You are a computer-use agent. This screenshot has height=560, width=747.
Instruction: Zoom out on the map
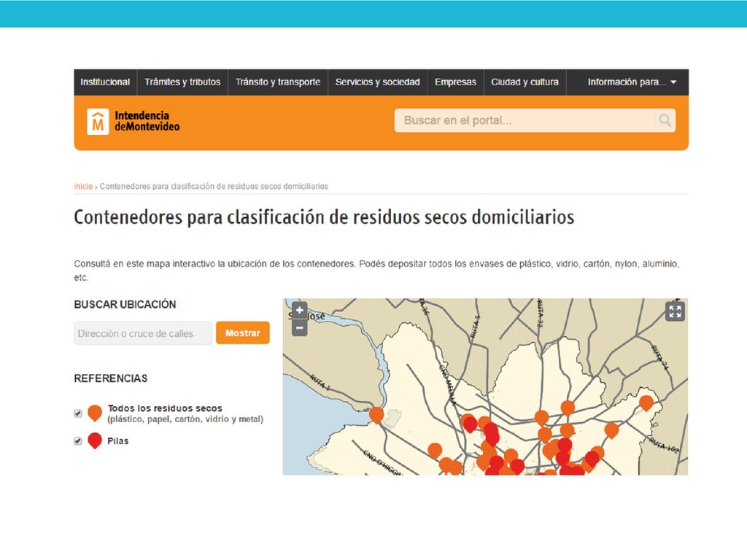[x=299, y=327]
